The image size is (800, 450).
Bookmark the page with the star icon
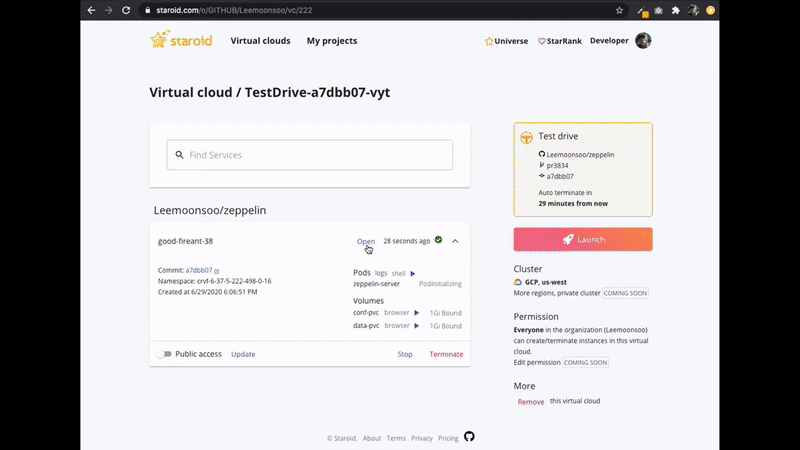pos(619,10)
